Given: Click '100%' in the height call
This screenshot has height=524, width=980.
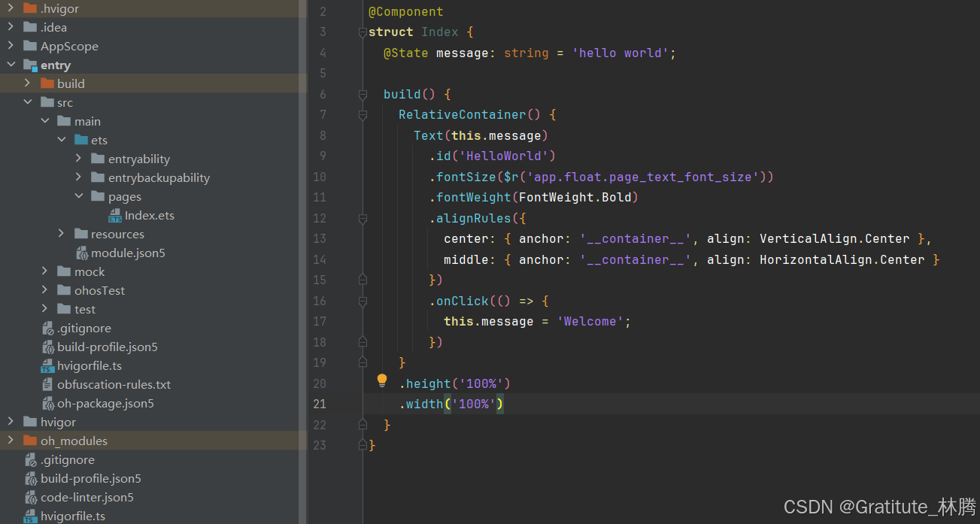Looking at the screenshot, I should coord(481,384).
